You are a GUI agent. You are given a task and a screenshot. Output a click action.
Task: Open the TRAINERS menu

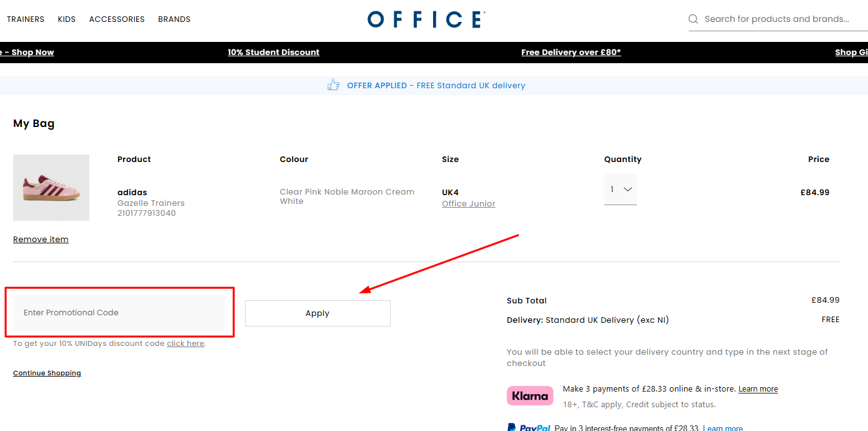click(25, 19)
